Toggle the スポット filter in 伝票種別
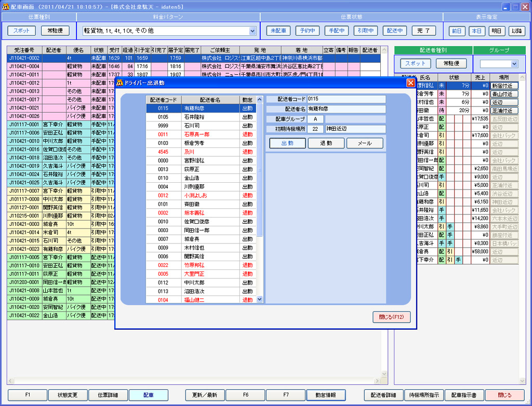The image size is (532, 406). pos(22,31)
